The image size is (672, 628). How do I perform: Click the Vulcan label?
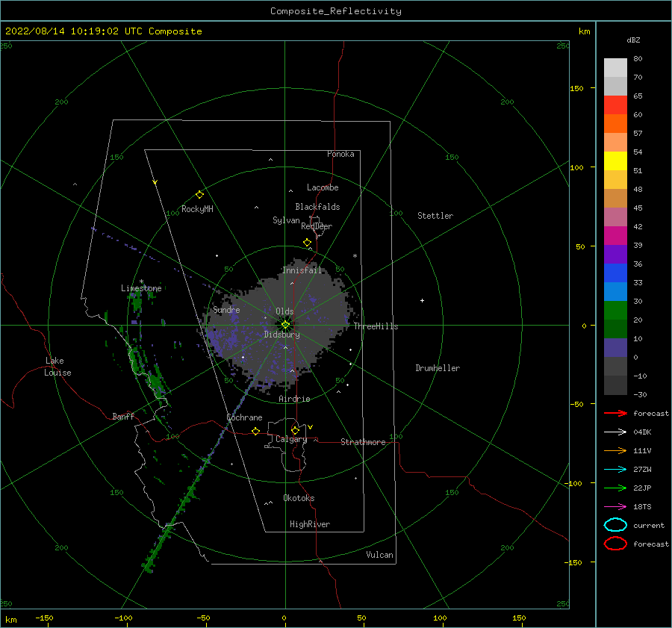tap(380, 555)
